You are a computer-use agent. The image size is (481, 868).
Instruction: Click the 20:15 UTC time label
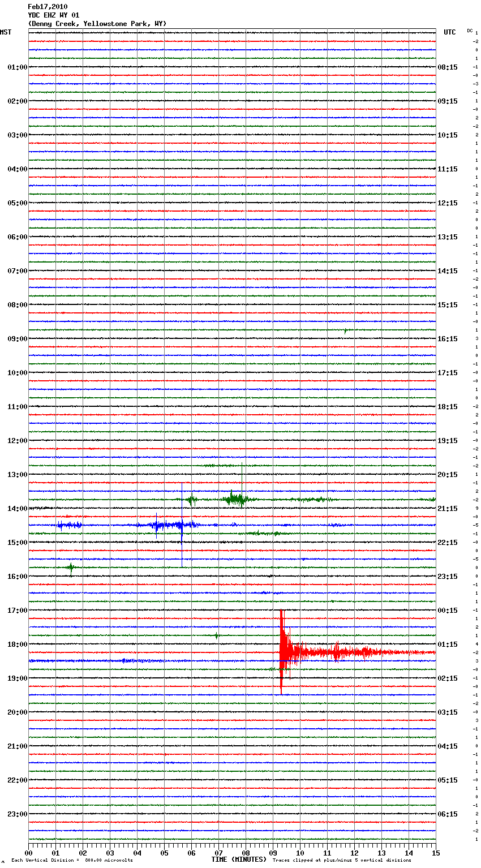[x=448, y=475]
